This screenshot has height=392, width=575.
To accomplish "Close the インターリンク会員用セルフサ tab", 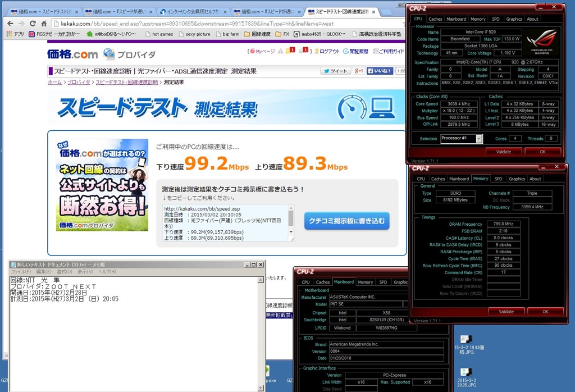I will 225,12.
